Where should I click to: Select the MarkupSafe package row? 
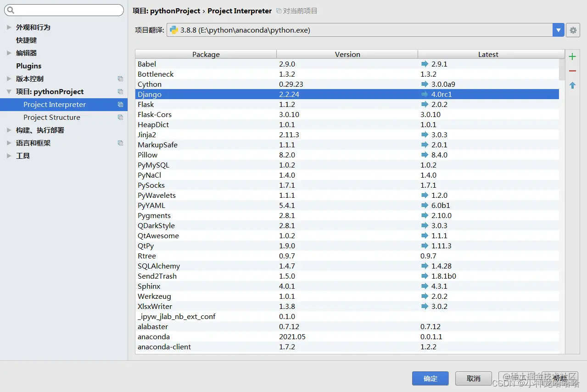(347, 145)
